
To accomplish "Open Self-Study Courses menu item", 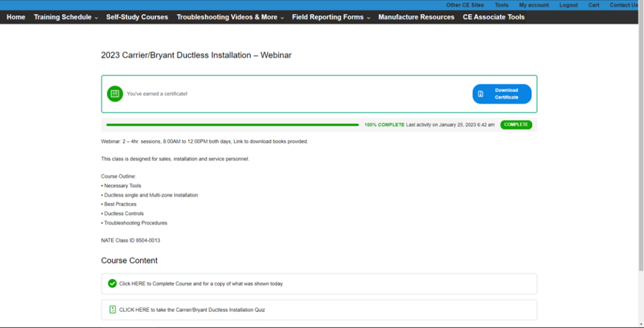I will pos(137,17).
